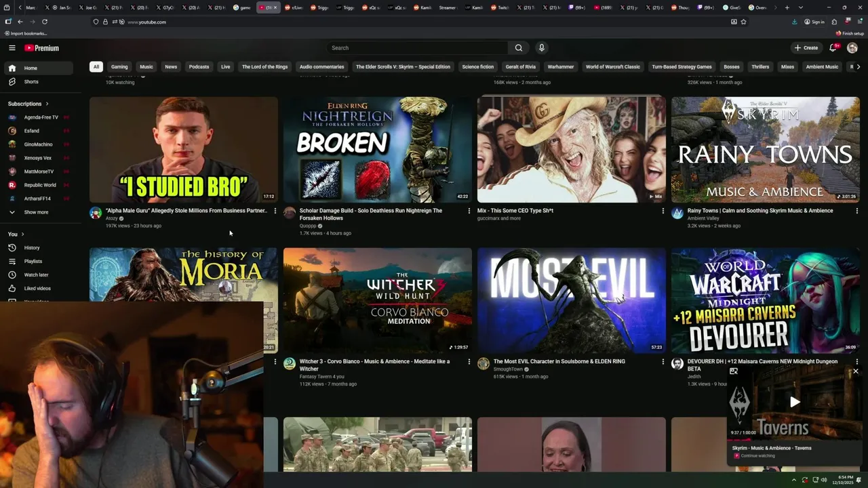Open Watch later list
This screenshot has width=868, height=488.
(39, 274)
